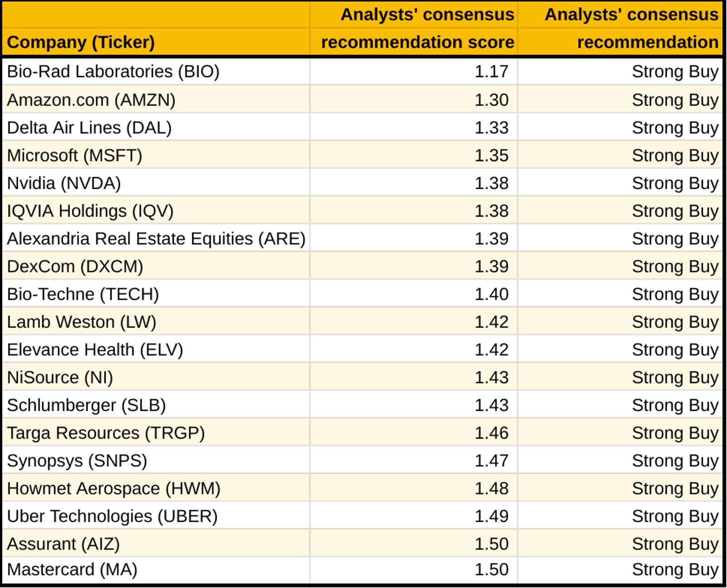
Task: Select Uber Technologies' Strong Buy cell
Action: [x=675, y=516]
